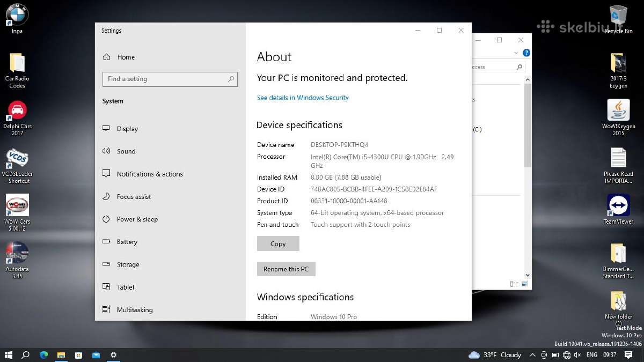Select the Product ID 00331-10000-00001-AA148

349,201
